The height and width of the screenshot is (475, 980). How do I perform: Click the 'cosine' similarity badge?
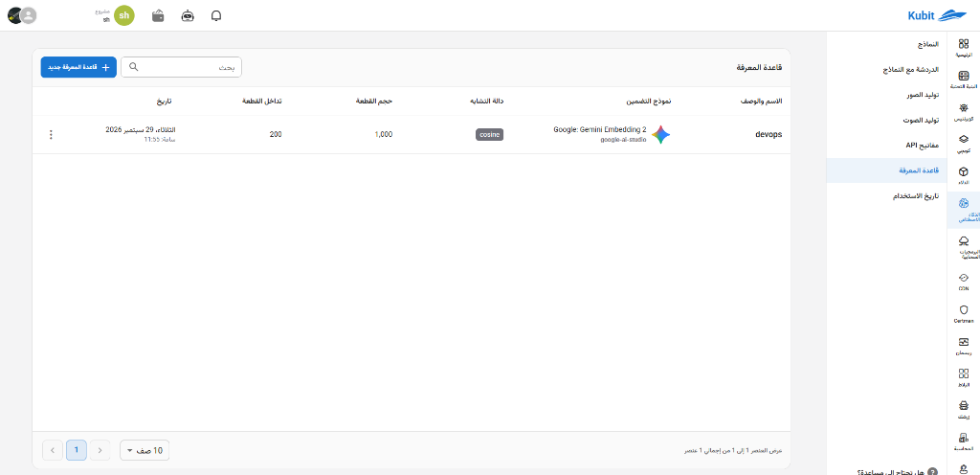coord(489,134)
